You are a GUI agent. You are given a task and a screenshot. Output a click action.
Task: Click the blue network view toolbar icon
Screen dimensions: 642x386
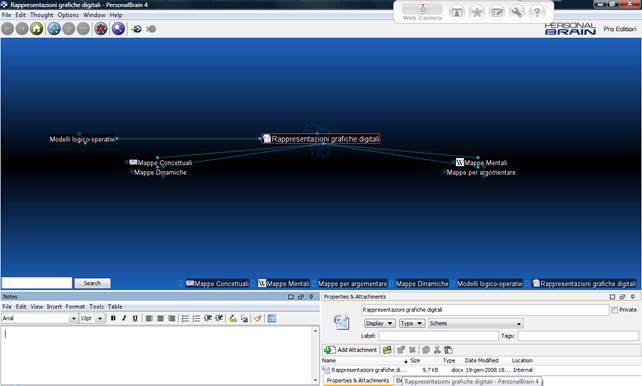(54, 29)
